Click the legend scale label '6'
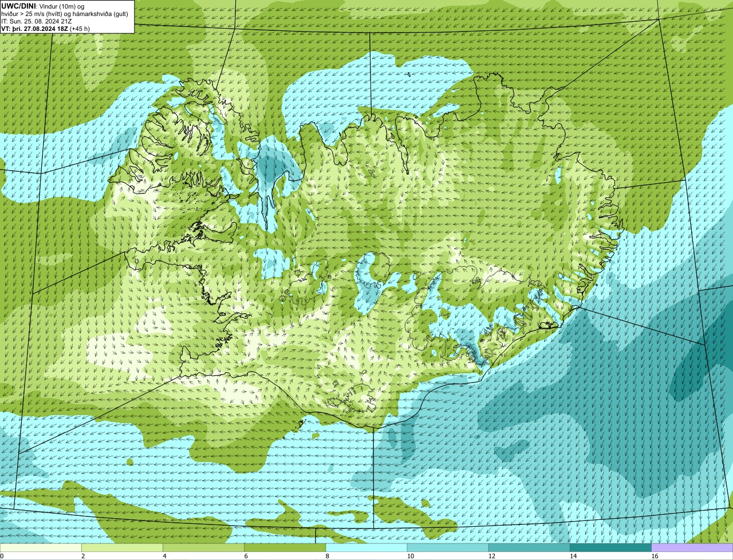This screenshot has width=733, height=560. click(246, 556)
